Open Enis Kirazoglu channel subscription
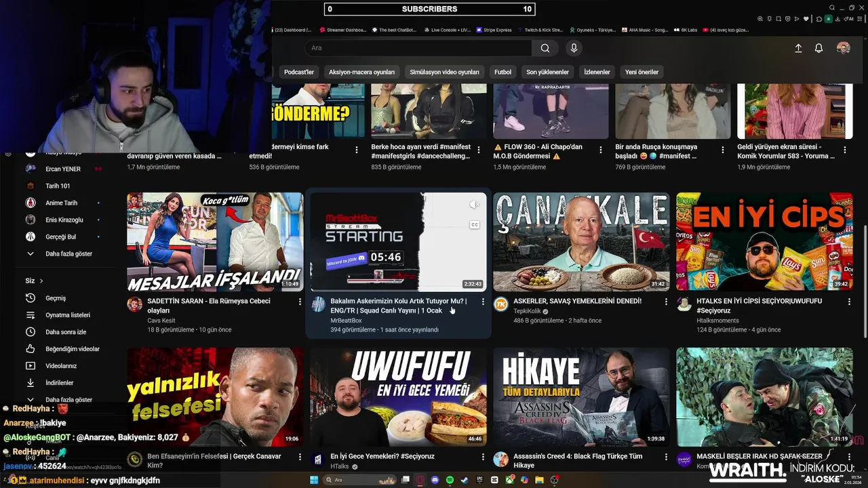The image size is (868, 488). tap(64, 220)
